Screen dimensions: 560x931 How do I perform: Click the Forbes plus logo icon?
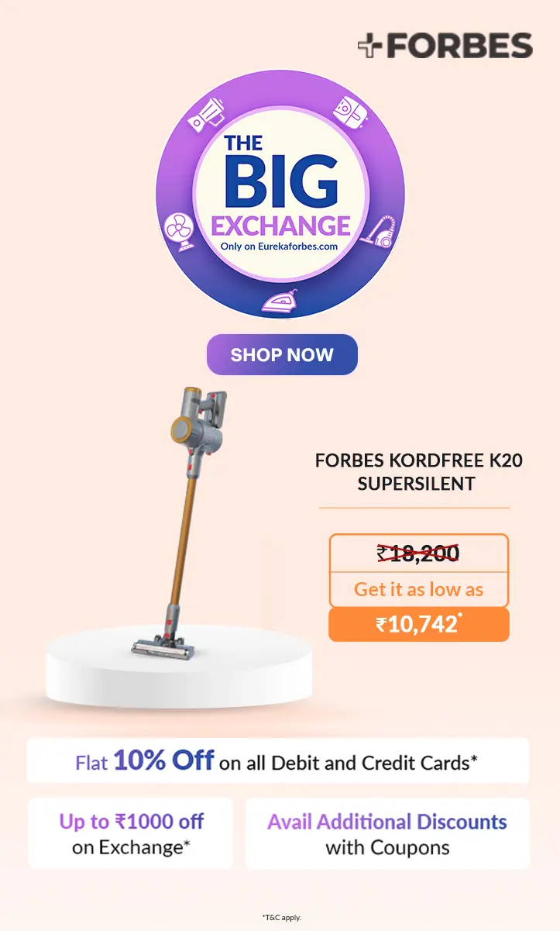[x=370, y=47]
